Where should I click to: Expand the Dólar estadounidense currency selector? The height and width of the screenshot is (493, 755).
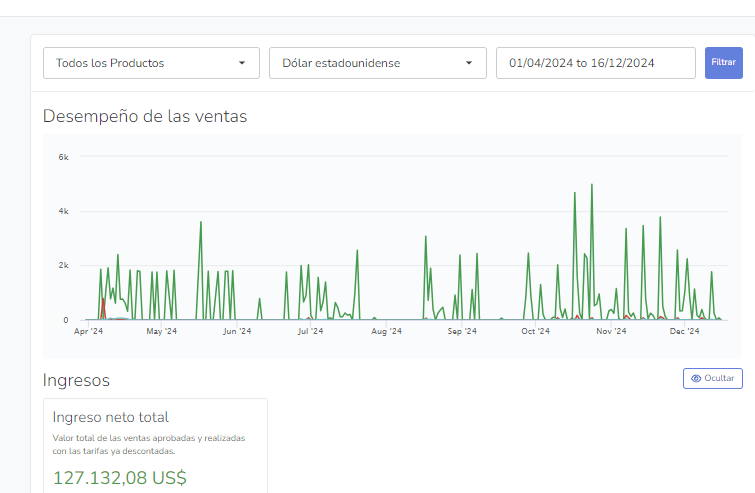click(376, 63)
